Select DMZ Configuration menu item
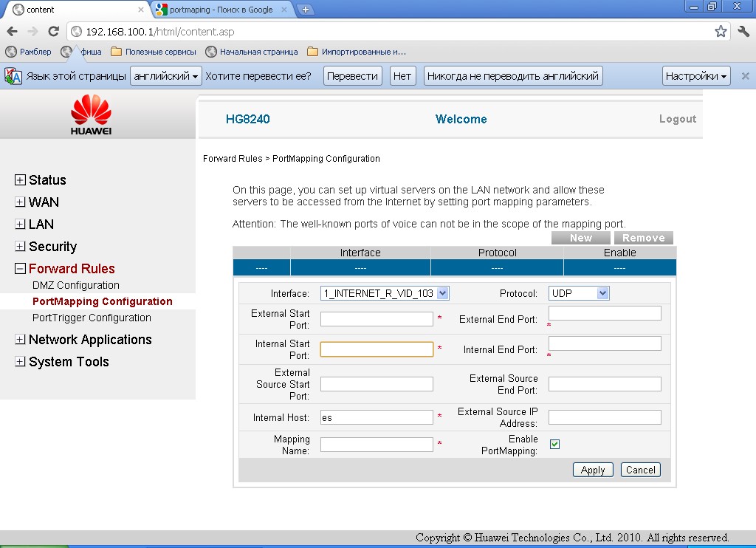This screenshot has width=756, height=548. pyautogui.click(x=75, y=285)
